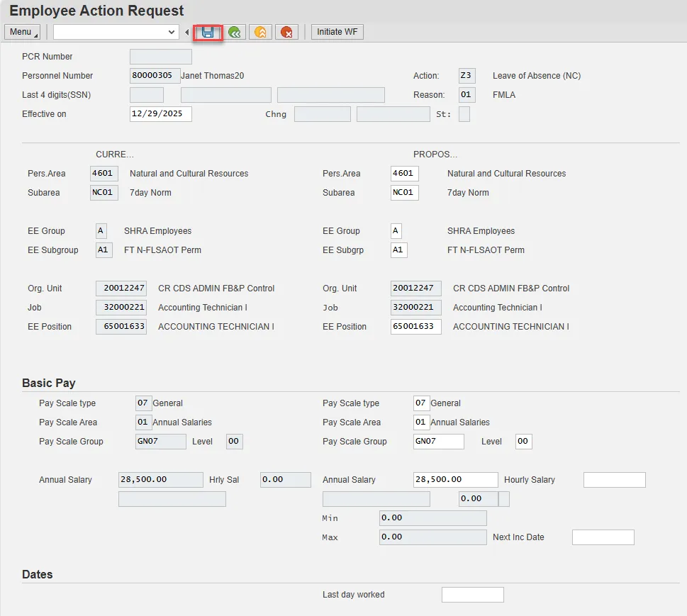Select the proposed Annual Salary field
The width and height of the screenshot is (687, 616).
[455, 480]
